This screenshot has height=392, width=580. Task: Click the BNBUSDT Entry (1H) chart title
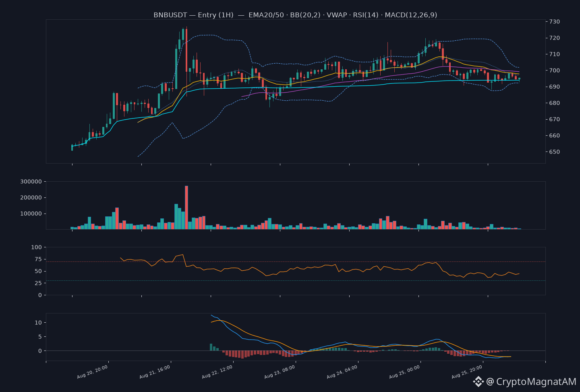coord(295,15)
